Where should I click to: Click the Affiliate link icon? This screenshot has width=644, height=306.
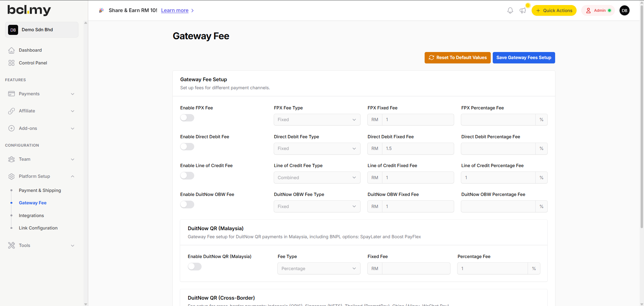pyautogui.click(x=11, y=111)
